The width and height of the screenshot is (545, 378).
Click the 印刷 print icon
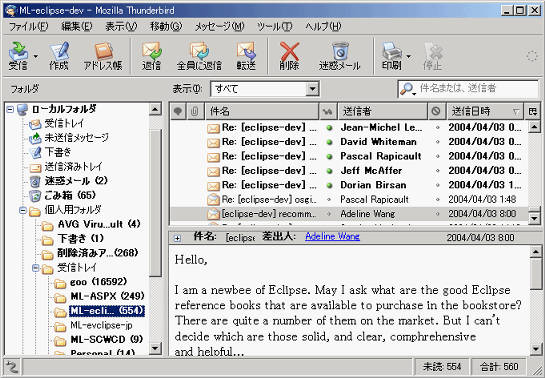[392, 56]
